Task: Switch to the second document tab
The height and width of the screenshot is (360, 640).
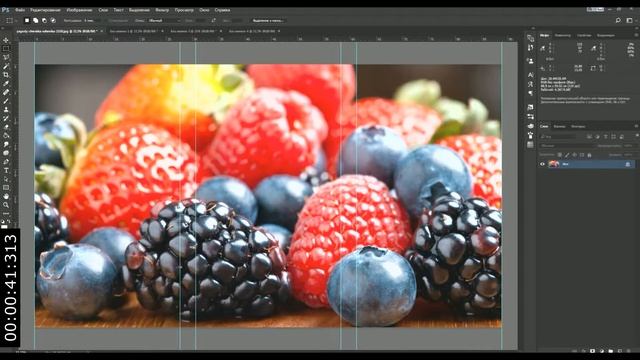Action: point(133,31)
